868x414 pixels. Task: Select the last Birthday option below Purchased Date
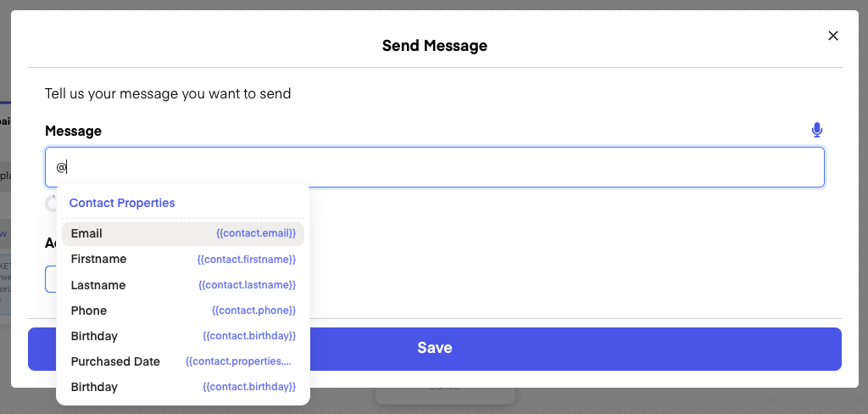point(94,387)
